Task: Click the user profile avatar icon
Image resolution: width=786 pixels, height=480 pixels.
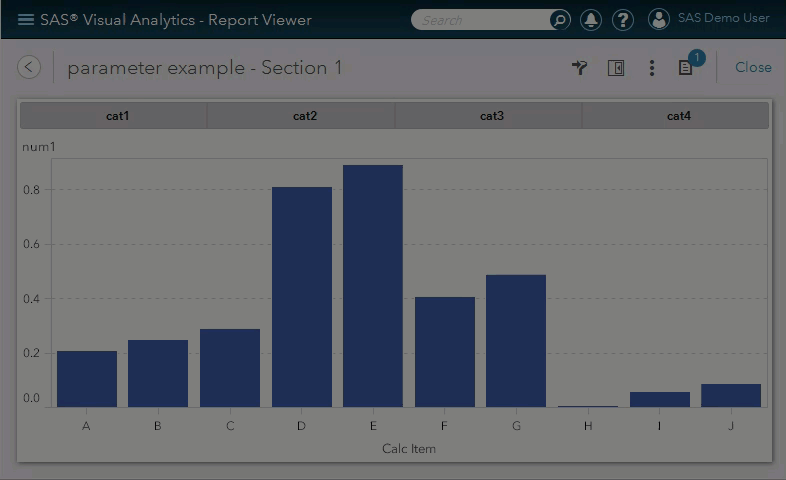Action: pyautogui.click(x=658, y=19)
